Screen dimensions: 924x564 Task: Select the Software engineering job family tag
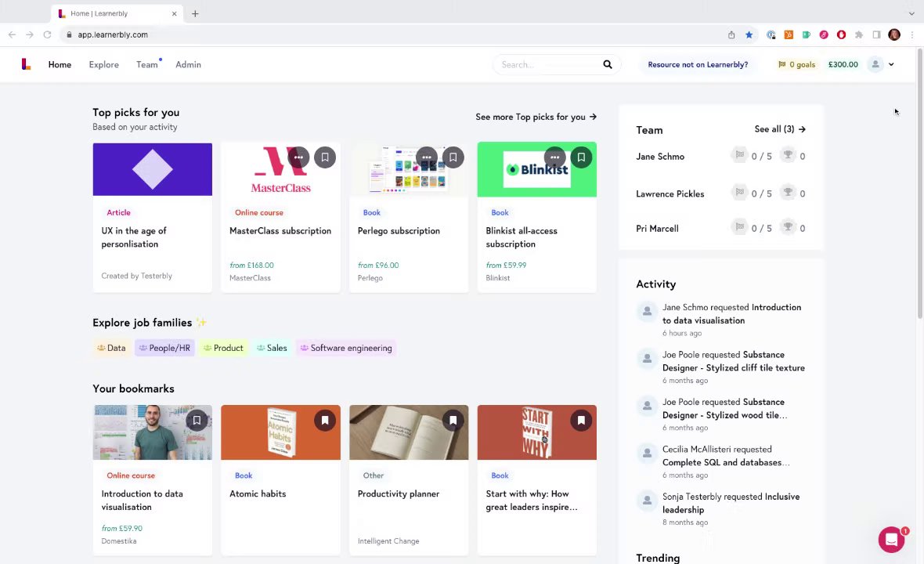pos(346,348)
